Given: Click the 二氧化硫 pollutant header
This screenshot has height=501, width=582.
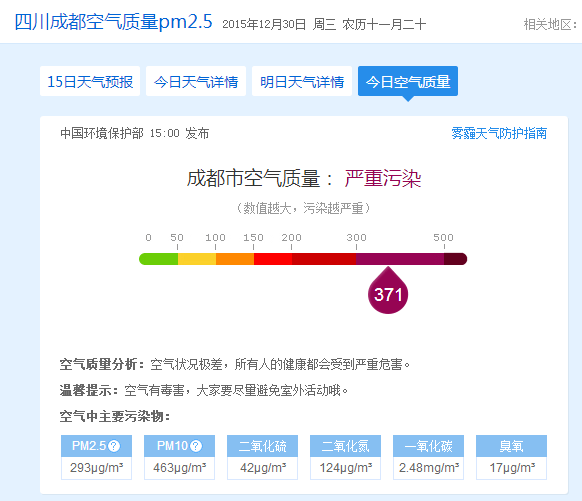Looking at the screenshot, I should pyautogui.click(x=262, y=446).
